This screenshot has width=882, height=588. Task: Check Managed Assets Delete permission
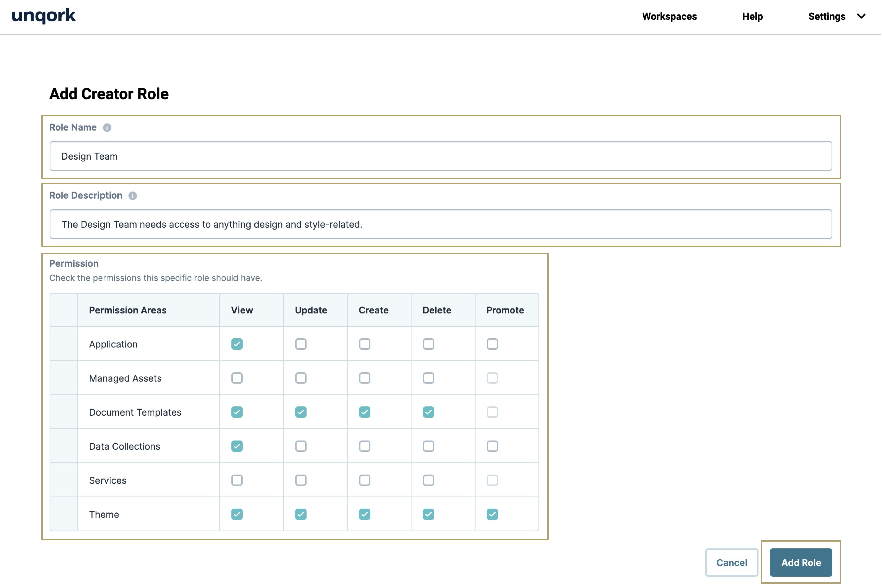[428, 378]
